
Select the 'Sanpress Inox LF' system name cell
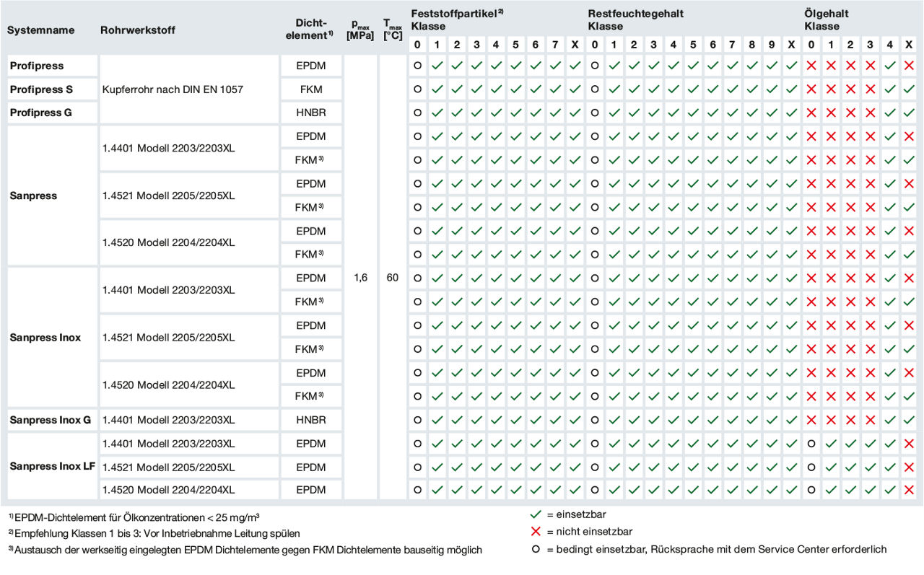53,466
